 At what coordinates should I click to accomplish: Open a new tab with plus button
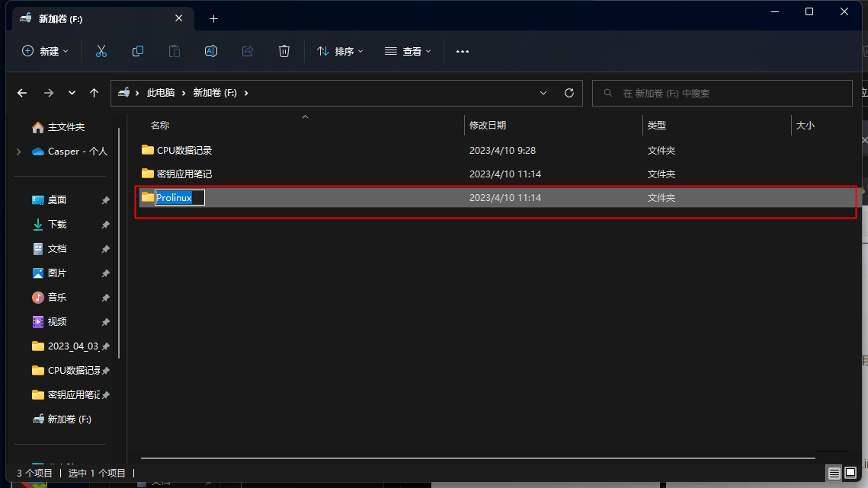[x=213, y=19]
